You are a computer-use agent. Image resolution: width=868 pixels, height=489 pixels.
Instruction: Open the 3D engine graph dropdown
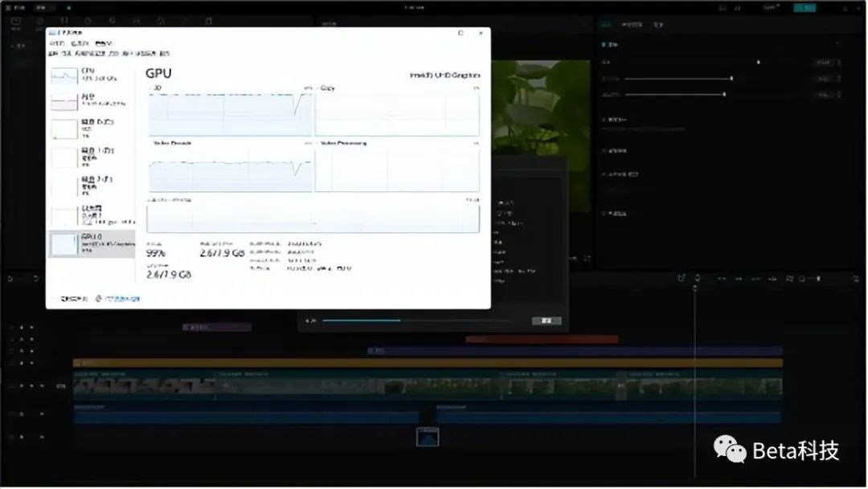(x=158, y=88)
